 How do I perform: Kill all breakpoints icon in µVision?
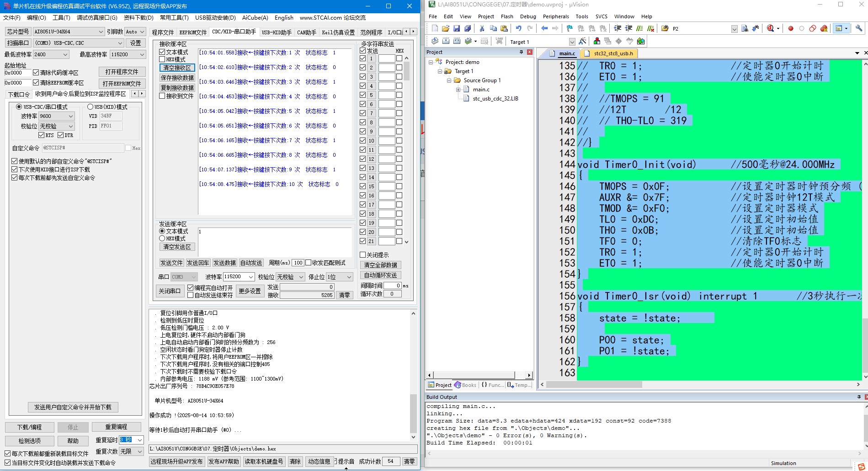coord(824,28)
